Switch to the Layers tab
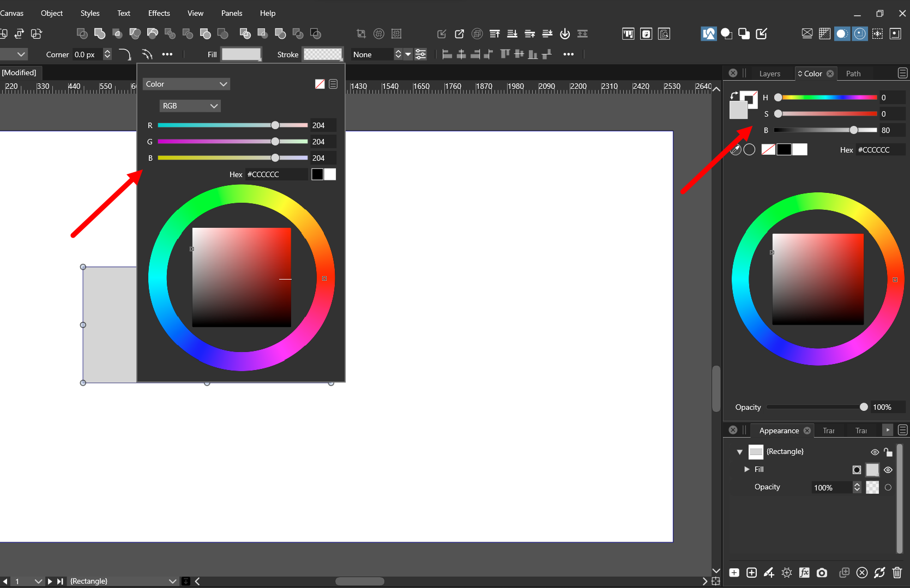910x588 pixels. (769, 74)
